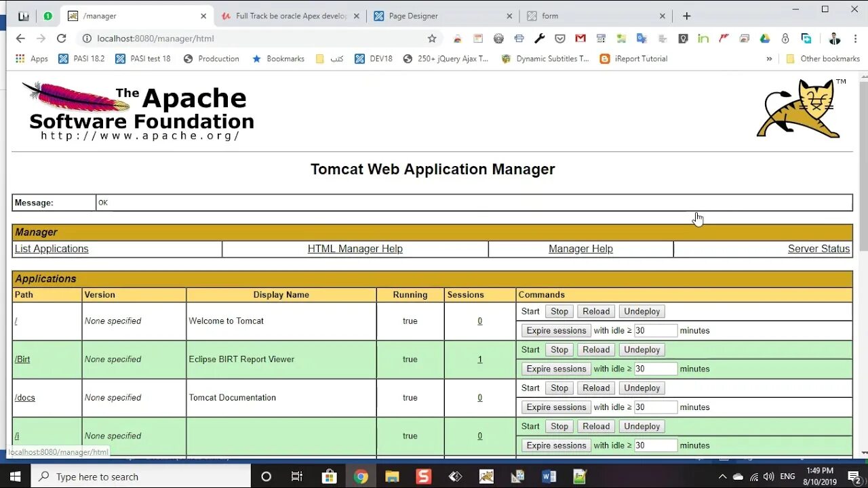Image resolution: width=868 pixels, height=488 pixels.
Task: Open the Pocket extension icon
Action: (559, 39)
